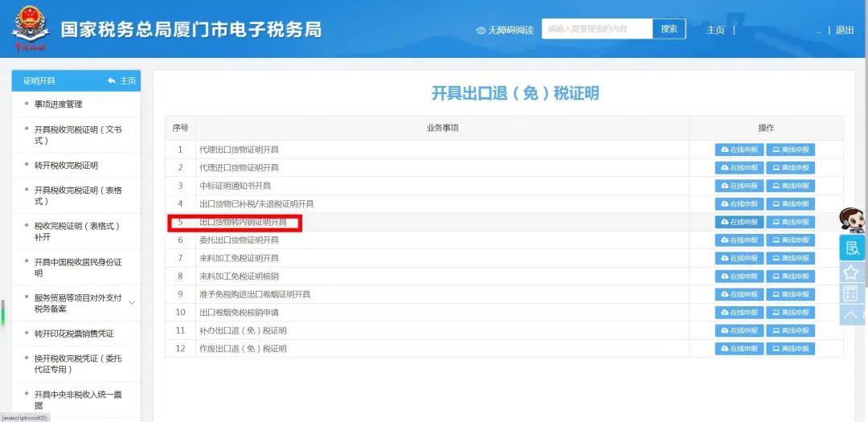
Task: Click the customer service avatar icon
Action: [x=851, y=220]
